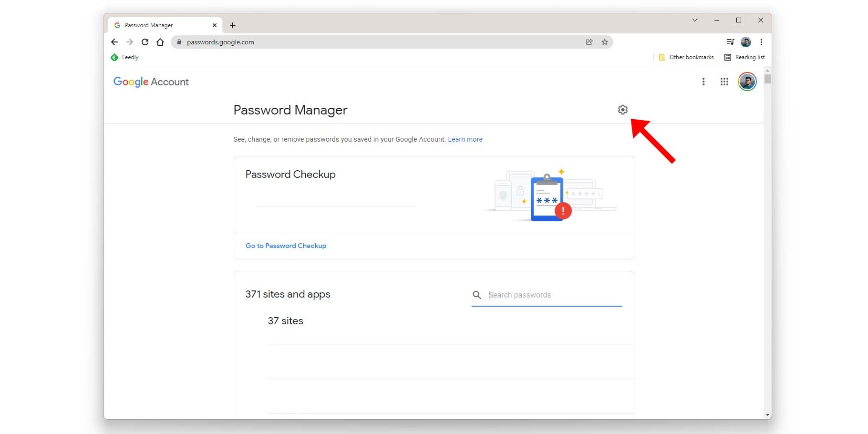Open the more options three-dot menu beside apps grid
868x434 pixels.
tap(703, 82)
